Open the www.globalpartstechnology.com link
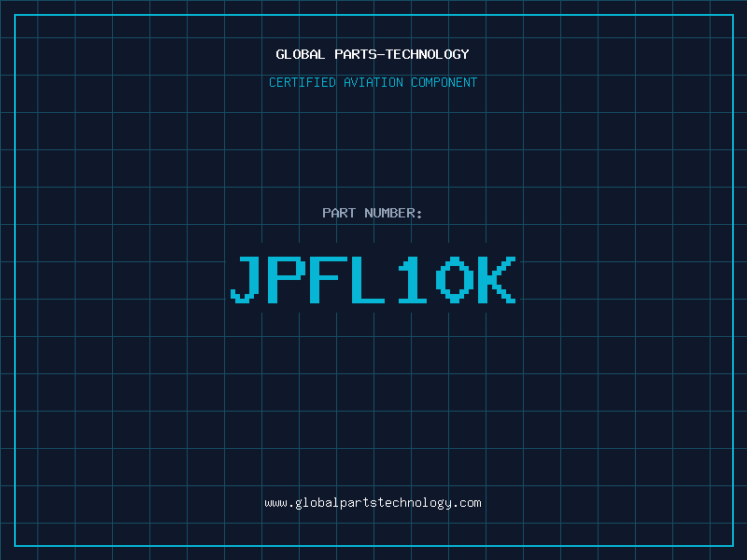 373,503
